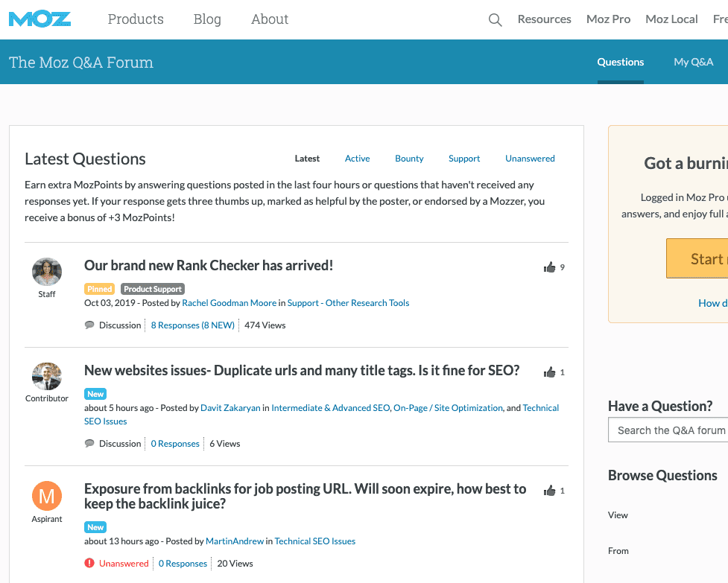The height and width of the screenshot is (583, 728).
Task: Select the Bounty filter
Action: (x=409, y=159)
